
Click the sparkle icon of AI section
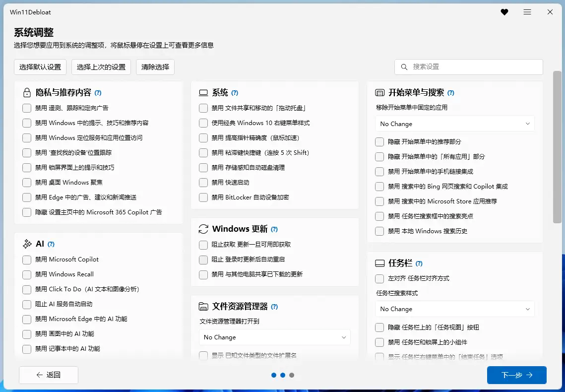27,244
